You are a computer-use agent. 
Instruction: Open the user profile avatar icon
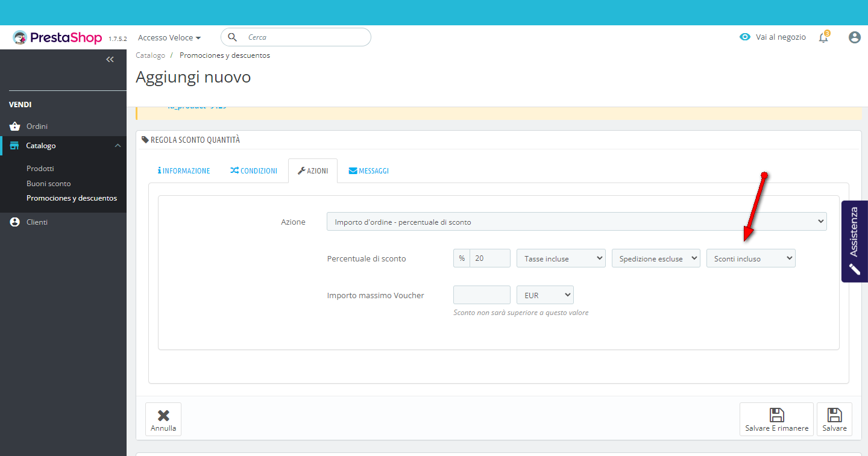pos(854,37)
